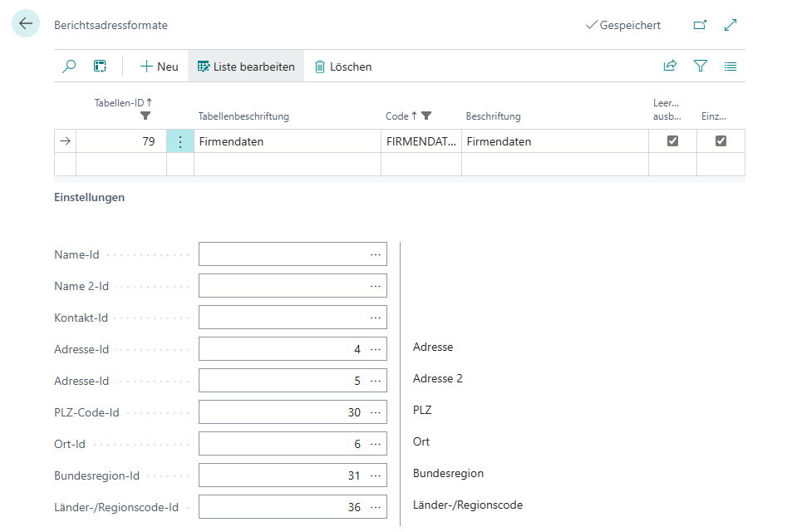Open the filter pane funnel icon
792x532 pixels.
pyautogui.click(x=701, y=66)
